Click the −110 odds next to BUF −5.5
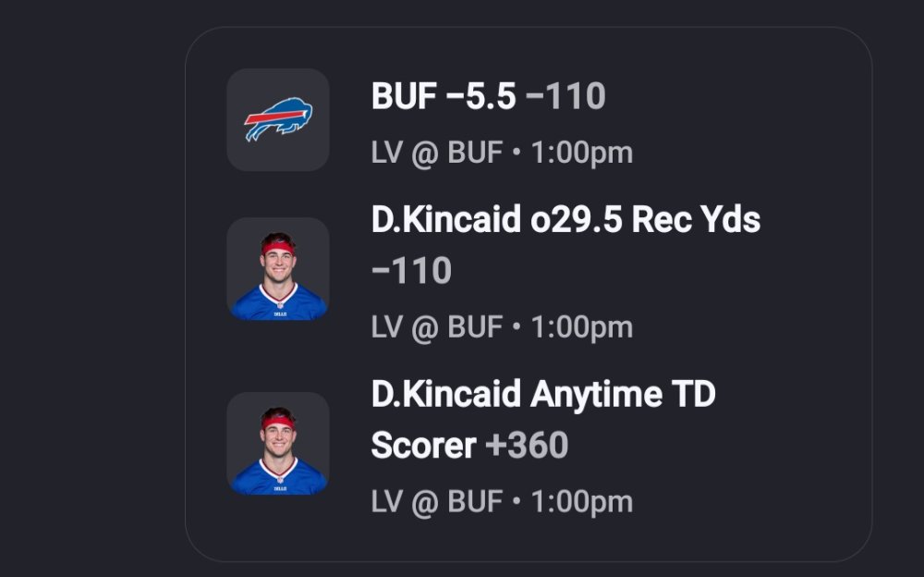924x577 pixels. (565, 95)
